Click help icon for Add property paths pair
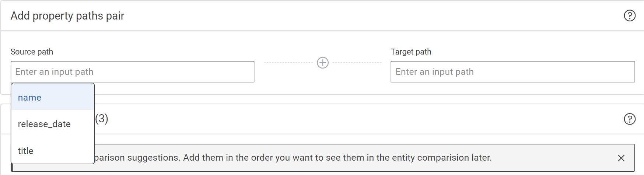 pos(629,16)
